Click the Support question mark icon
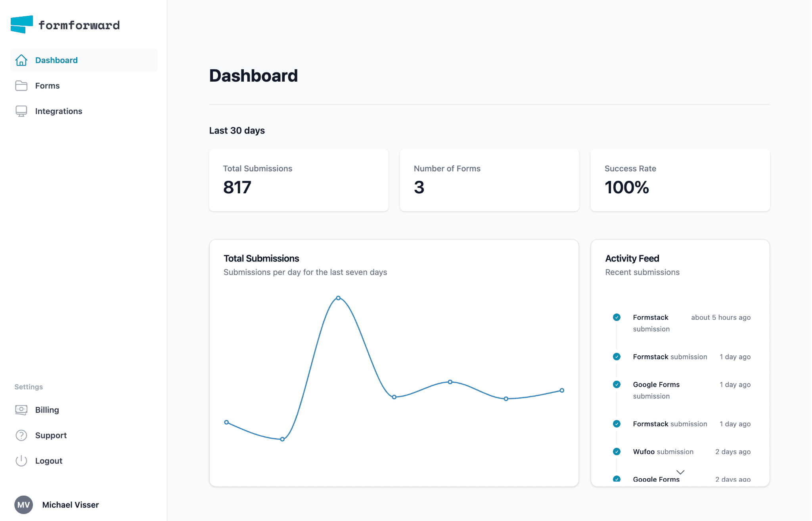The width and height of the screenshot is (812, 521). [x=21, y=435]
